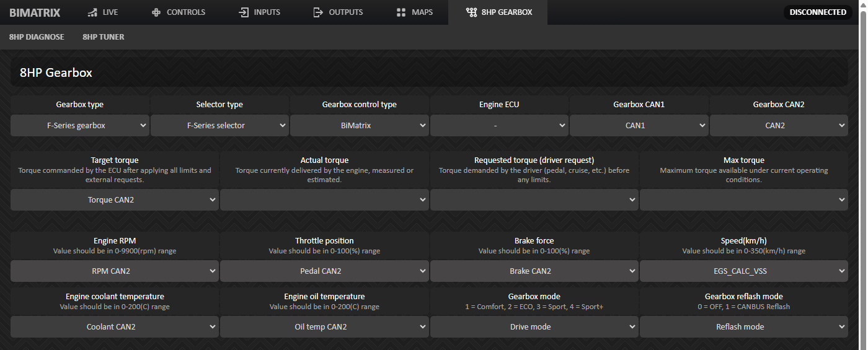This screenshot has width=868, height=350.
Task: Click the OUTPUTS arrow icon
Action: tap(318, 12)
